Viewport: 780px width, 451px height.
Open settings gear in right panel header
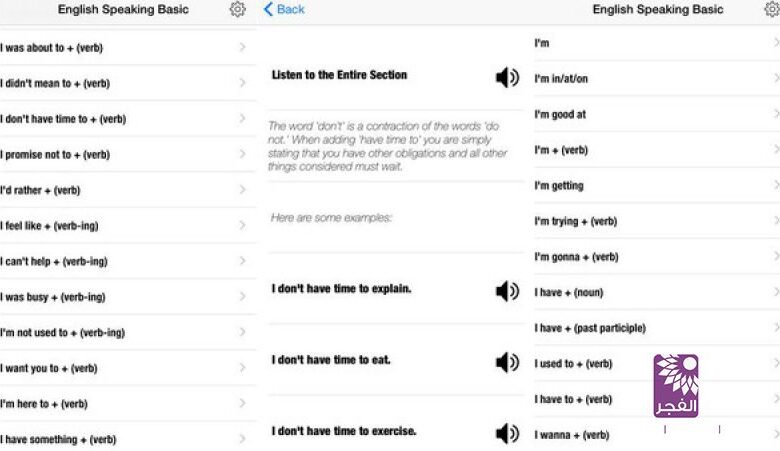pos(771,10)
